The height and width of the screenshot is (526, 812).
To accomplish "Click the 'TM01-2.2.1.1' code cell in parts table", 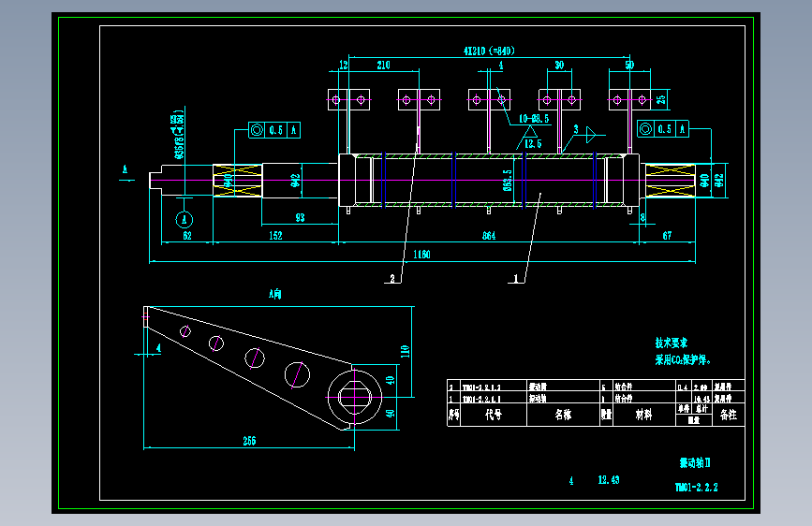I will click(481, 399).
